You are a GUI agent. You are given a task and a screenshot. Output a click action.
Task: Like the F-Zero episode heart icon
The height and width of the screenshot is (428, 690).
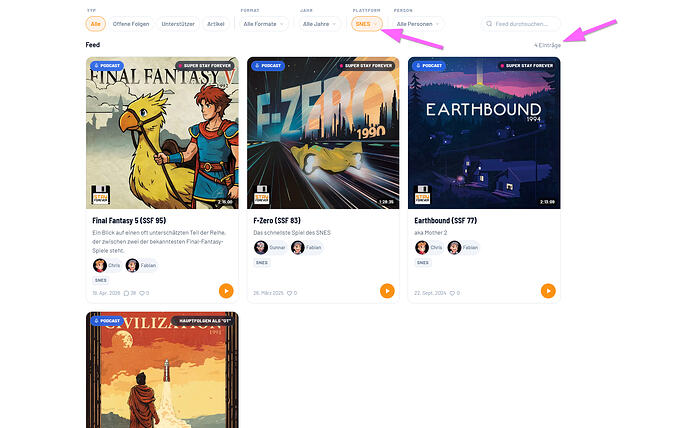tap(289, 293)
